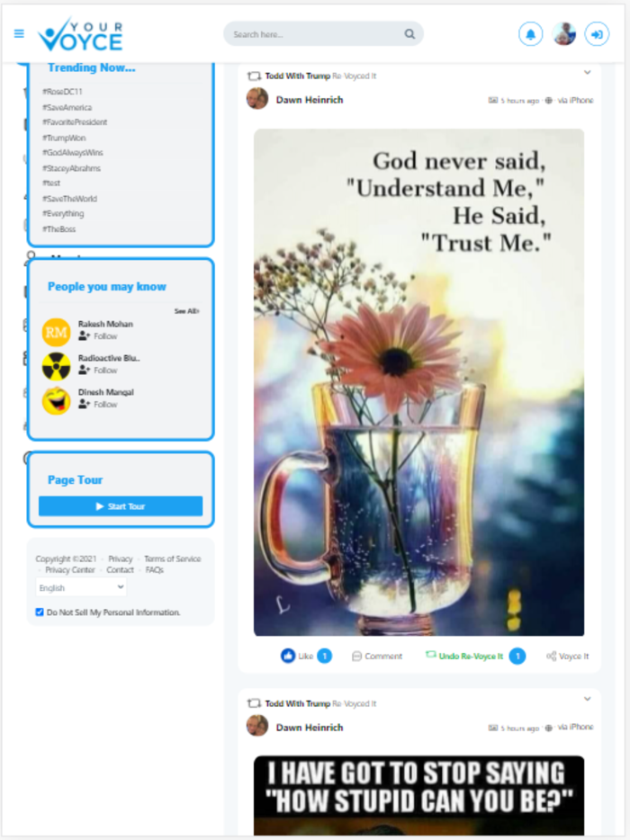Open the hamburger menu icon

[x=19, y=34]
